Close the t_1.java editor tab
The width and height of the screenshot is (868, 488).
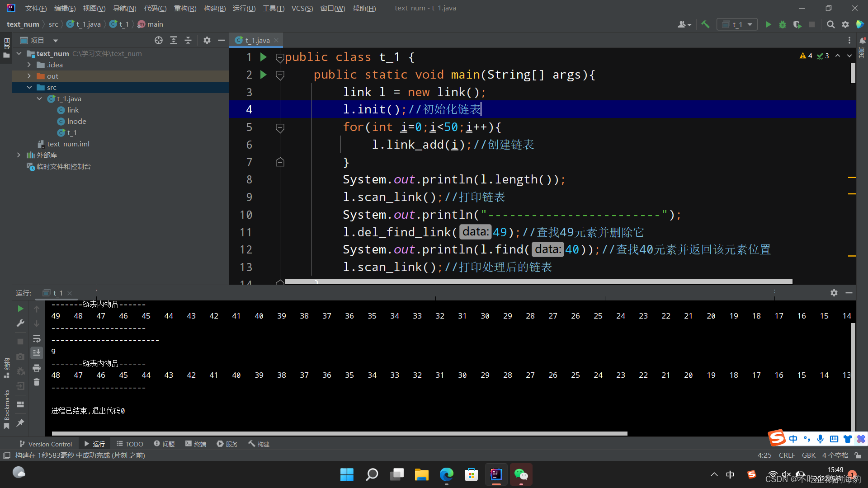(x=276, y=40)
